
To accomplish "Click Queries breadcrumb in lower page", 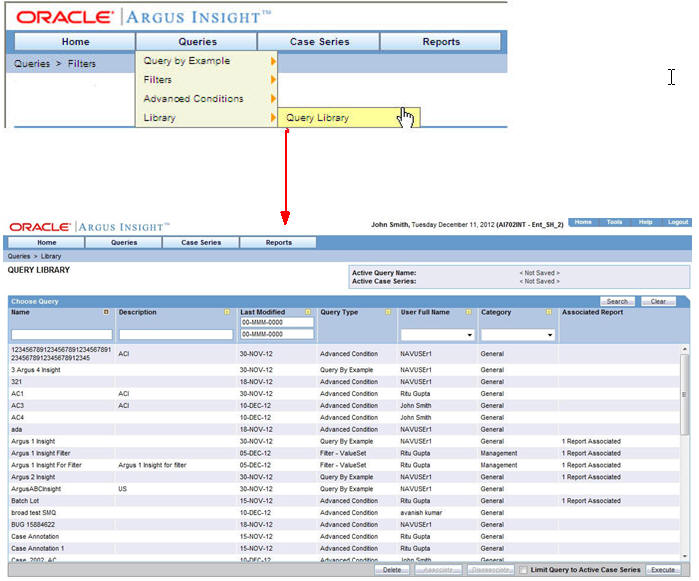I will click(19, 256).
